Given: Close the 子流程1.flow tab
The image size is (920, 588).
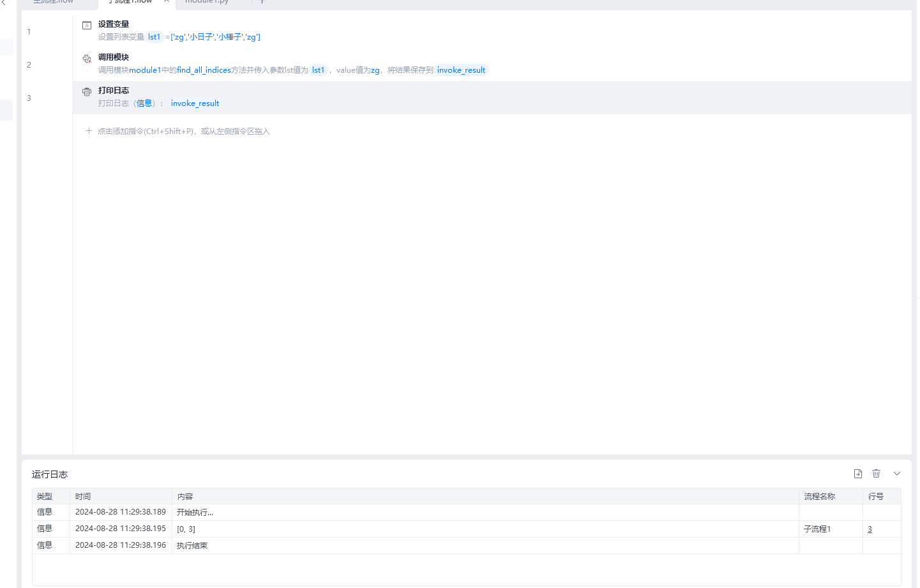Looking at the screenshot, I should [x=167, y=1].
